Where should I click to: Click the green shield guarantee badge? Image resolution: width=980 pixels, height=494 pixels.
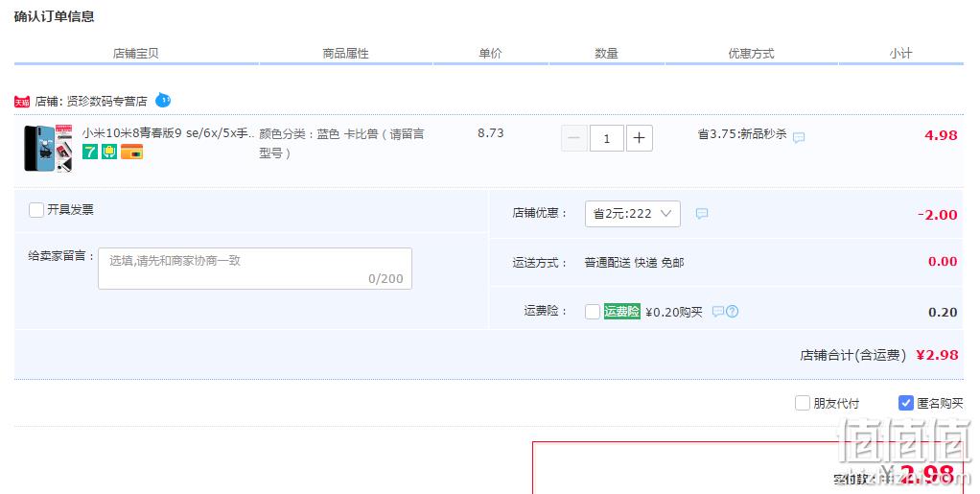(x=109, y=152)
